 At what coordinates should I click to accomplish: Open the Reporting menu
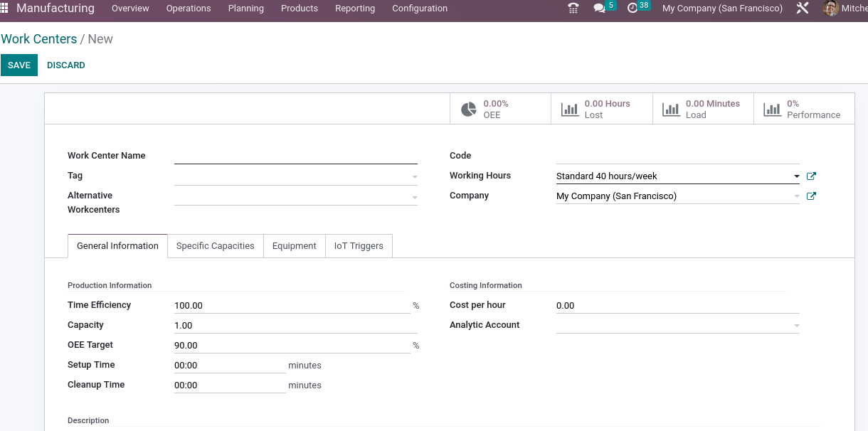click(355, 9)
